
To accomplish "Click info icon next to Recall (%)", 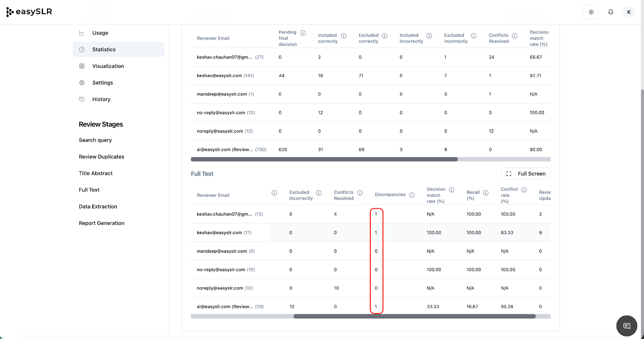I will click(486, 193).
